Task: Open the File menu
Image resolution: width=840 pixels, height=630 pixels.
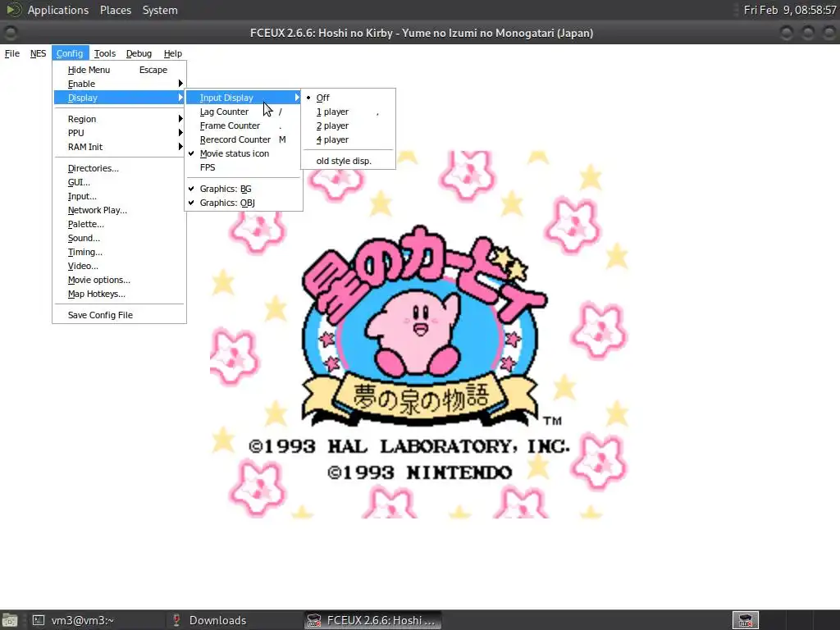Action: click(11, 53)
